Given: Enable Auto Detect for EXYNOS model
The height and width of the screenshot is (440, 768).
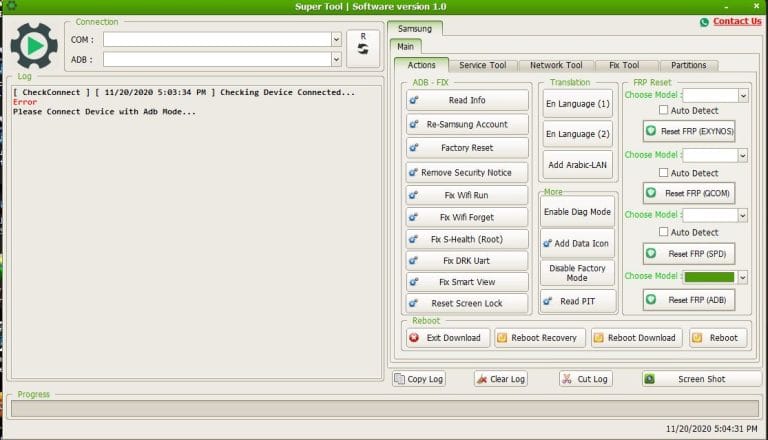Looking at the screenshot, I should (663, 110).
